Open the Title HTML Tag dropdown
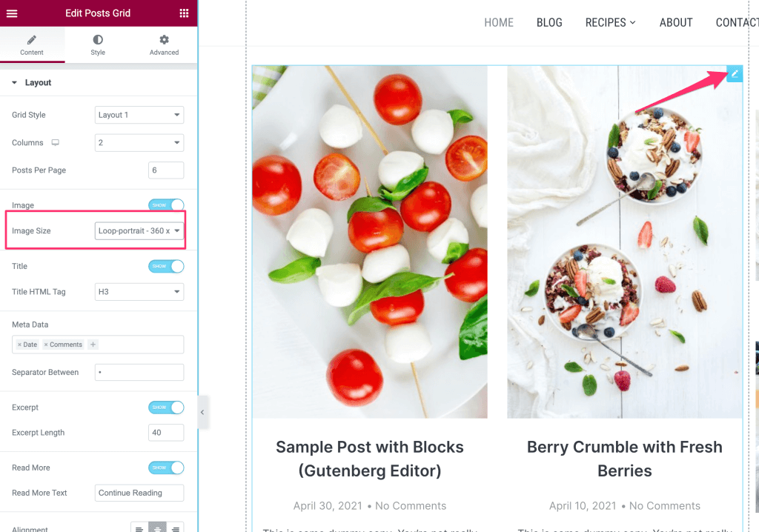 tap(139, 292)
